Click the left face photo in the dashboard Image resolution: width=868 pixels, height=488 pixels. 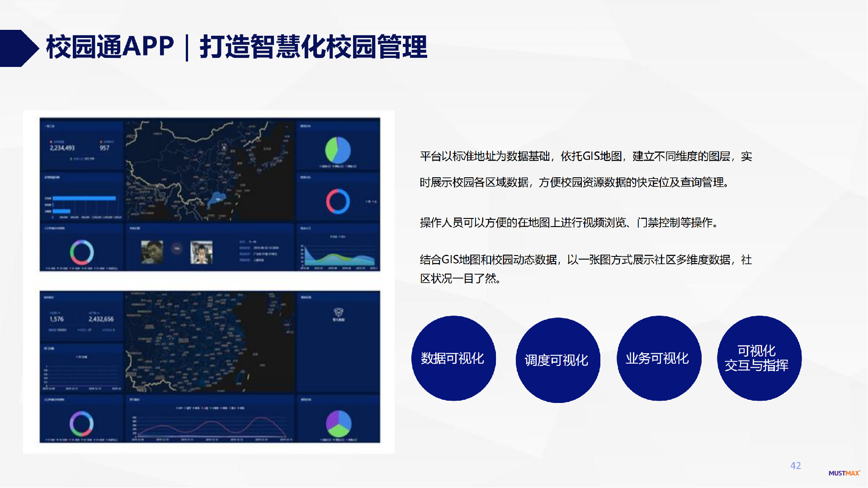pyautogui.click(x=152, y=252)
